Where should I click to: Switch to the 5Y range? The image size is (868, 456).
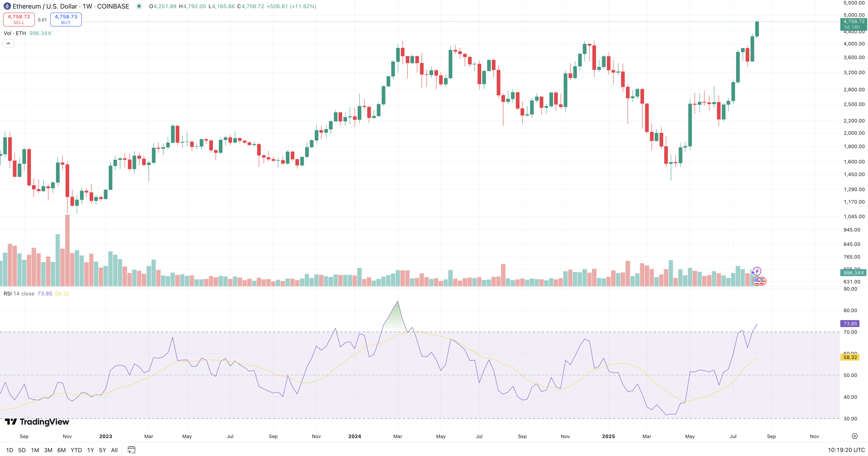click(102, 450)
